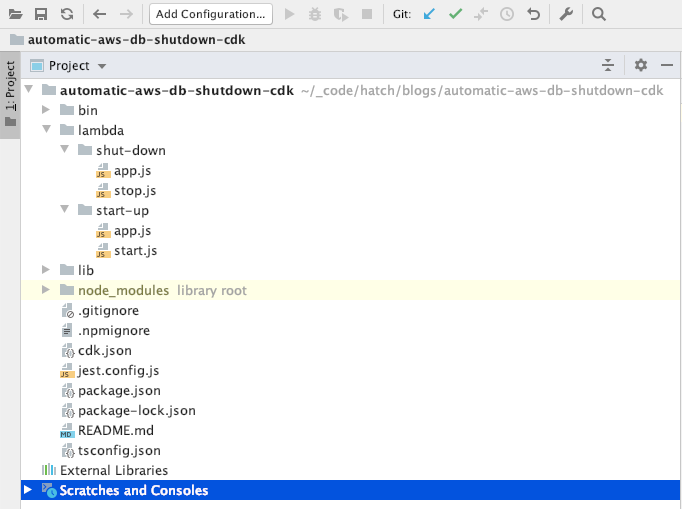Expand Scratches and Consoles arrow
The height and width of the screenshot is (509, 682).
coord(28,490)
